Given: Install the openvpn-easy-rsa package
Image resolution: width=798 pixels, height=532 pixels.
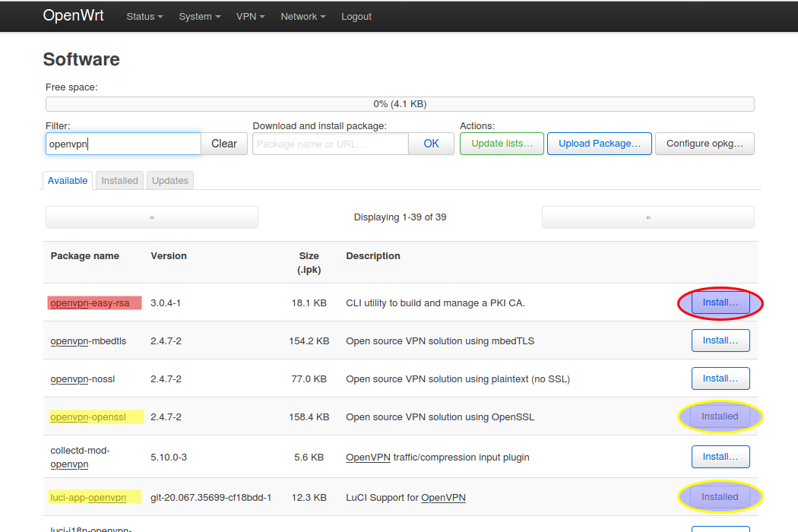Looking at the screenshot, I should (720, 302).
